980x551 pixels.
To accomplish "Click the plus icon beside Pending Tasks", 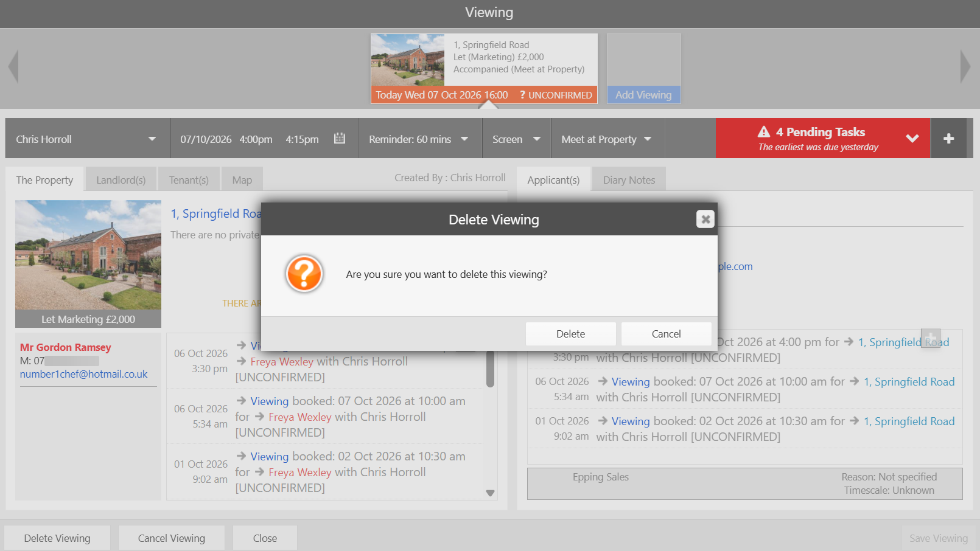I will point(948,139).
